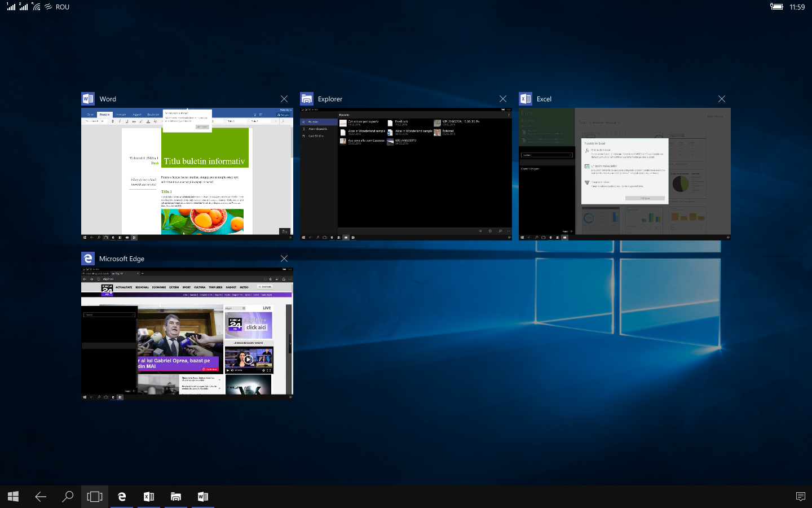Close the Excel window in task view
The width and height of the screenshot is (812, 508).
click(722, 99)
